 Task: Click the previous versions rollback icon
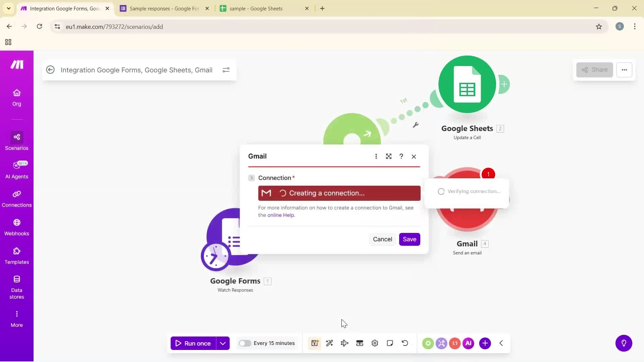pyautogui.click(x=405, y=343)
